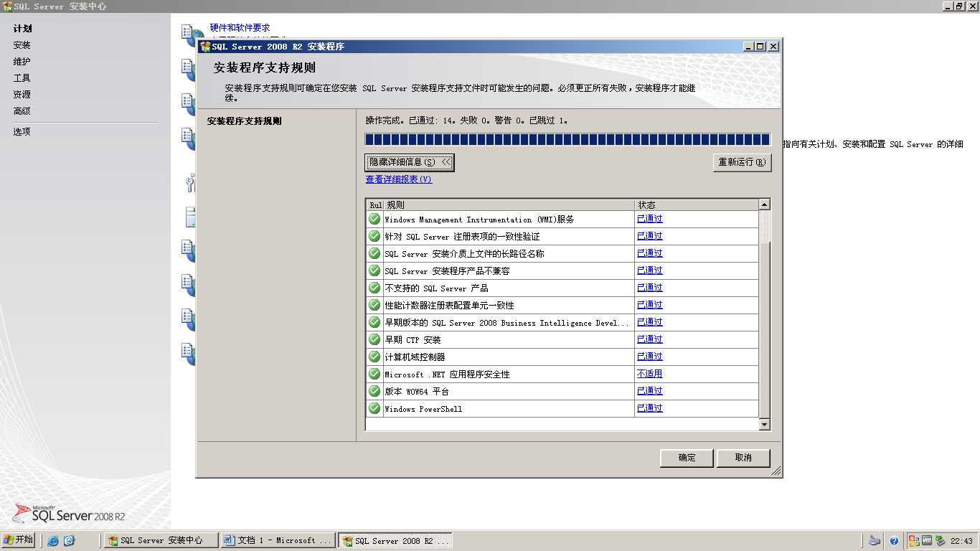Click green check icon for 早期 CTP 安装
980x551 pixels.
(374, 339)
